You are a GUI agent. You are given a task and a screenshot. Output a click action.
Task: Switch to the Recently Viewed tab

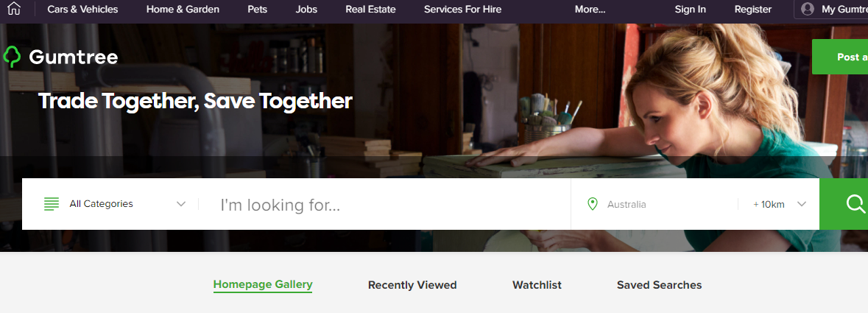[x=412, y=285]
